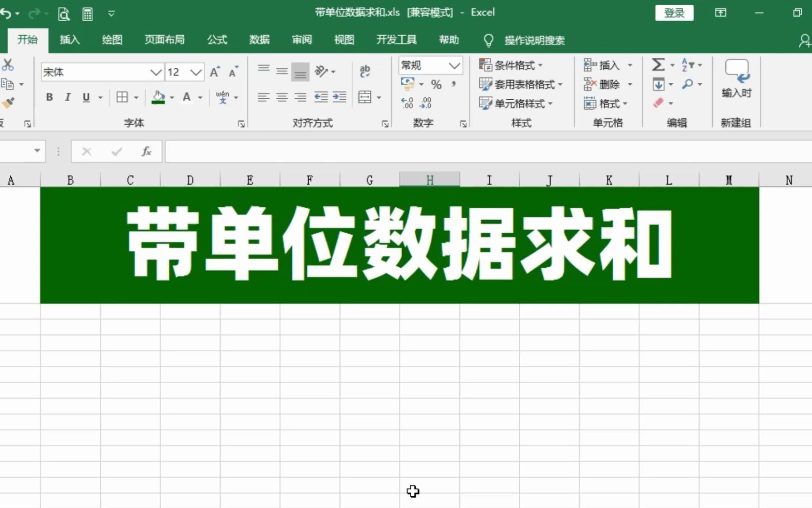This screenshot has height=508, width=812.
Task: Click the Orientation text rotation icon
Action: 321,71
